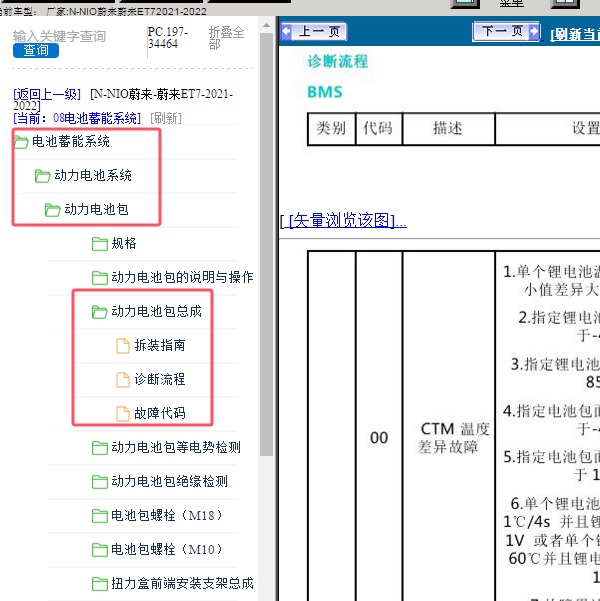This screenshot has width=600, height=601.
Task: Select the 动力电池包总成 tree label
Action: tap(156, 311)
